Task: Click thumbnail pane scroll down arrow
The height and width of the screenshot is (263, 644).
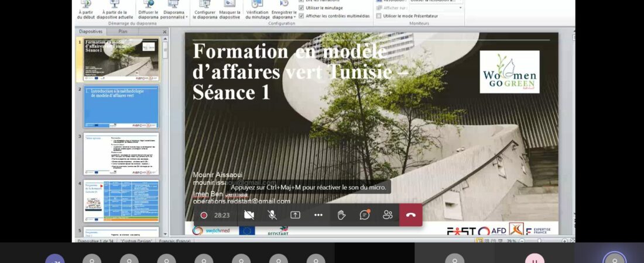Action: pyautogui.click(x=165, y=234)
